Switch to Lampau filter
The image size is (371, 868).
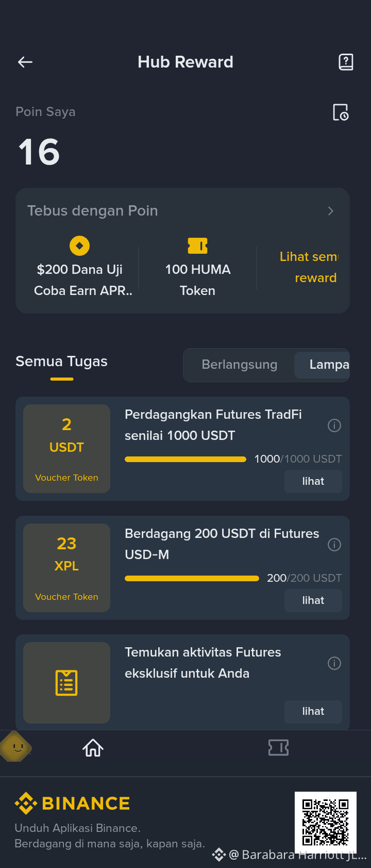[x=323, y=365]
